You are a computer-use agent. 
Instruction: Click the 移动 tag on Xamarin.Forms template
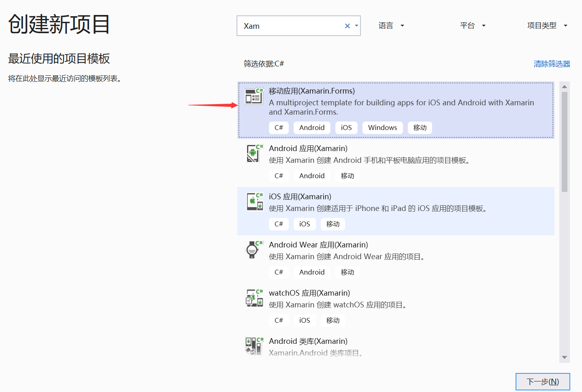[x=420, y=128]
